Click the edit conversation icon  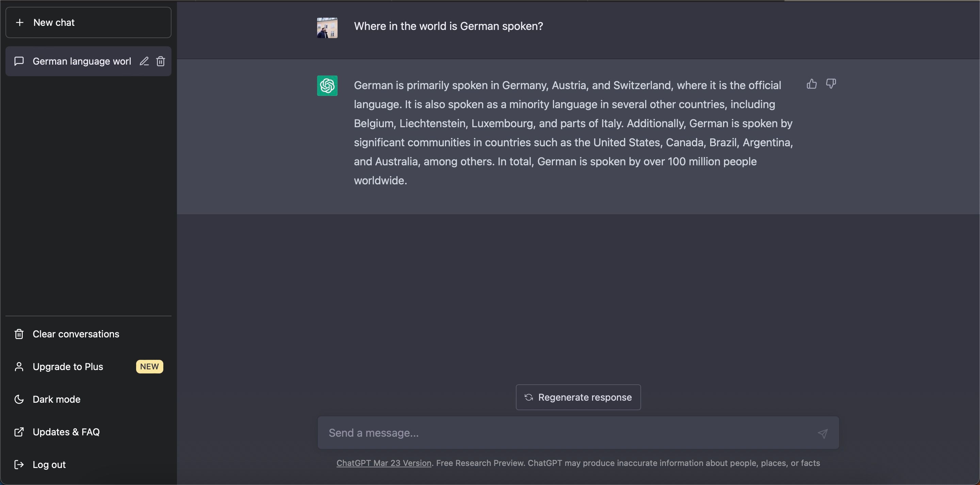tap(144, 61)
